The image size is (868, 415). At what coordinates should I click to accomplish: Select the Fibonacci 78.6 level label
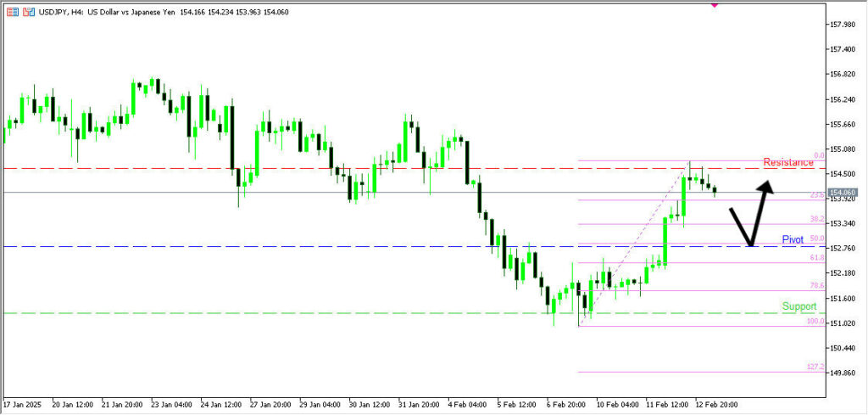pyautogui.click(x=816, y=285)
